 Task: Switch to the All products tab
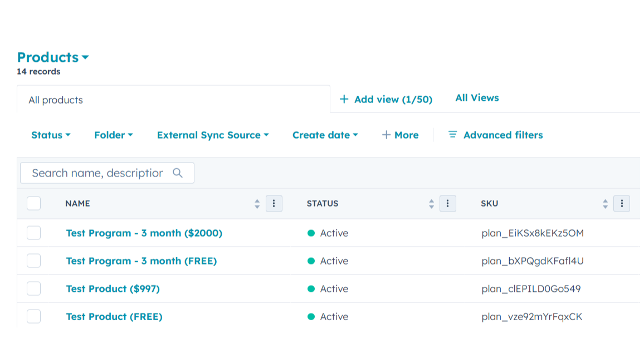pyautogui.click(x=55, y=100)
